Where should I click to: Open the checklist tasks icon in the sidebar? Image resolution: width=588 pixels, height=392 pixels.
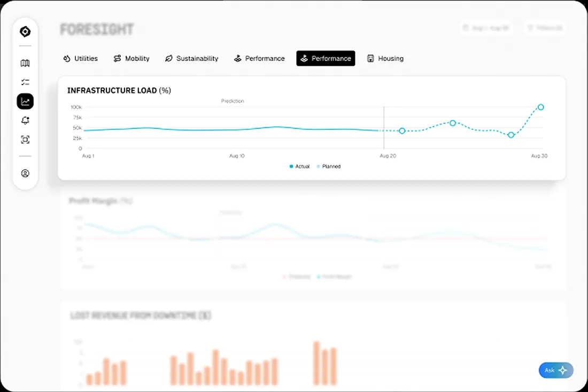(25, 82)
